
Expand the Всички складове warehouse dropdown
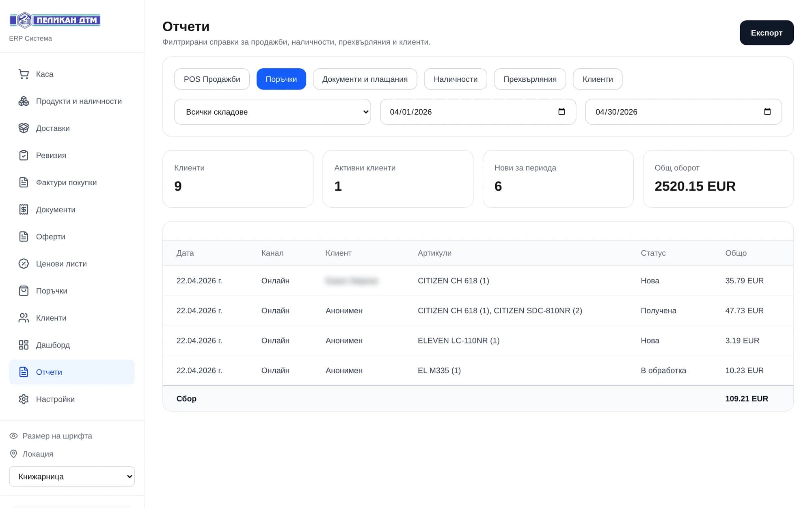click(272, 112)
